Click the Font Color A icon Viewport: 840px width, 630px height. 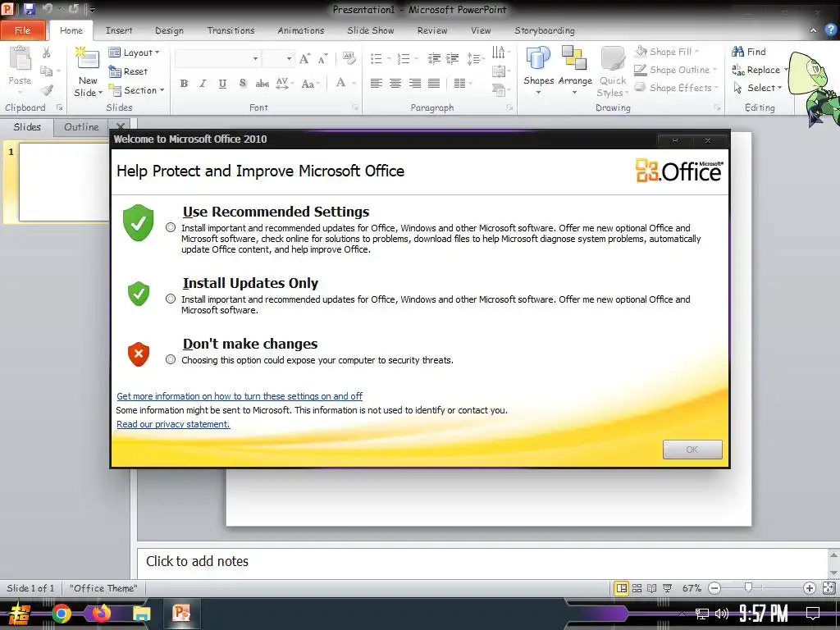click(x=340, y=83)
